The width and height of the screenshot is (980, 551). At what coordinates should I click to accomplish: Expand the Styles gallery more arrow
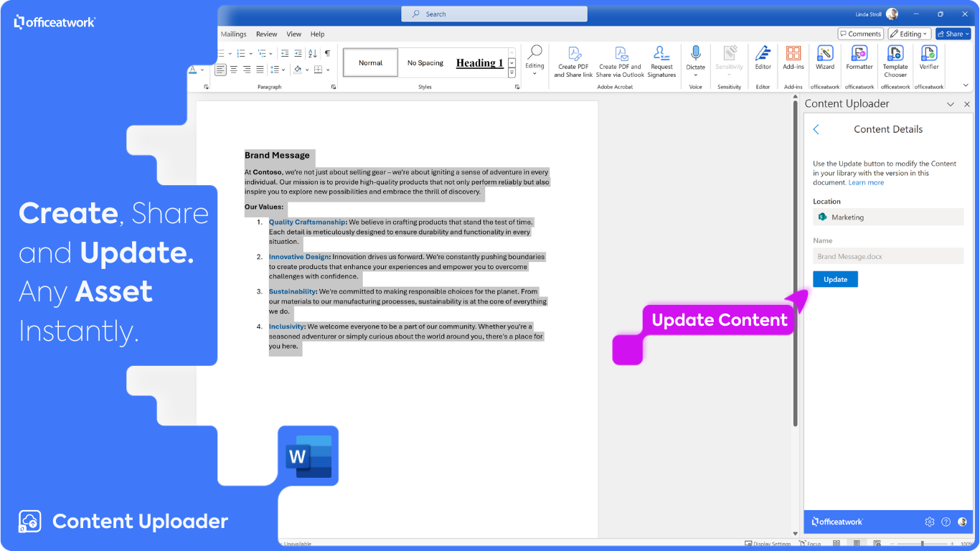pyautogui.click(x=512, y=73)
